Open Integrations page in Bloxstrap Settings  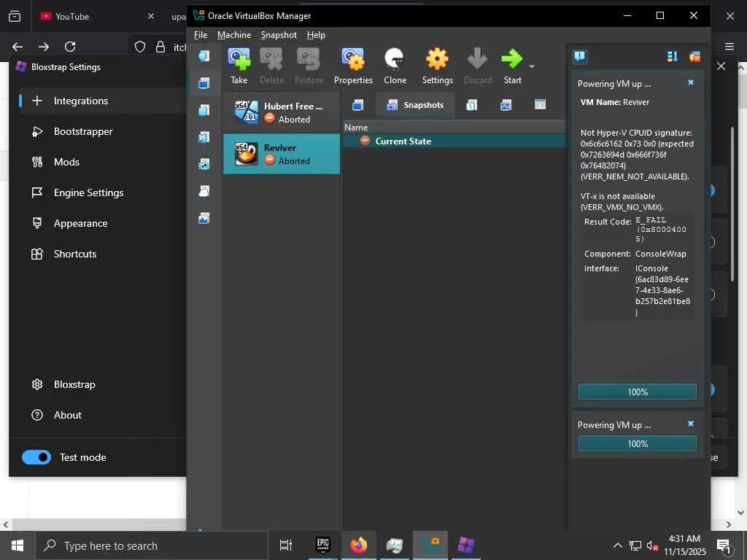pyautogui.click(x=102, y=101)
